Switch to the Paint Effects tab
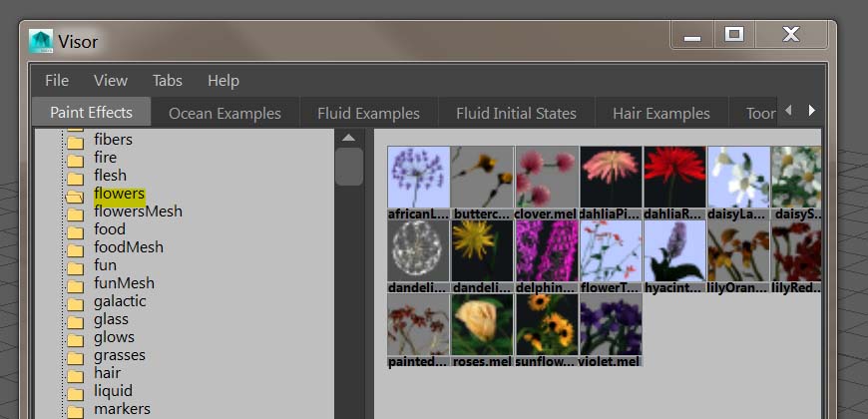The height and width of the screenshot is (419, 868). click(x=92, y=113)
